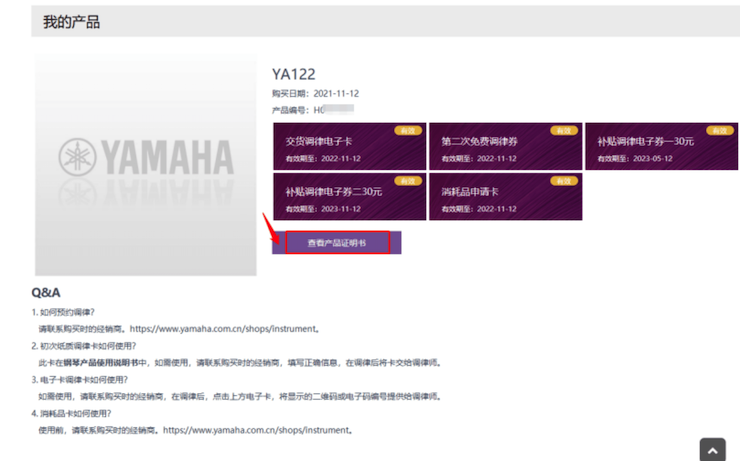Select the 第二次免费调律券 coupon card

505,147
